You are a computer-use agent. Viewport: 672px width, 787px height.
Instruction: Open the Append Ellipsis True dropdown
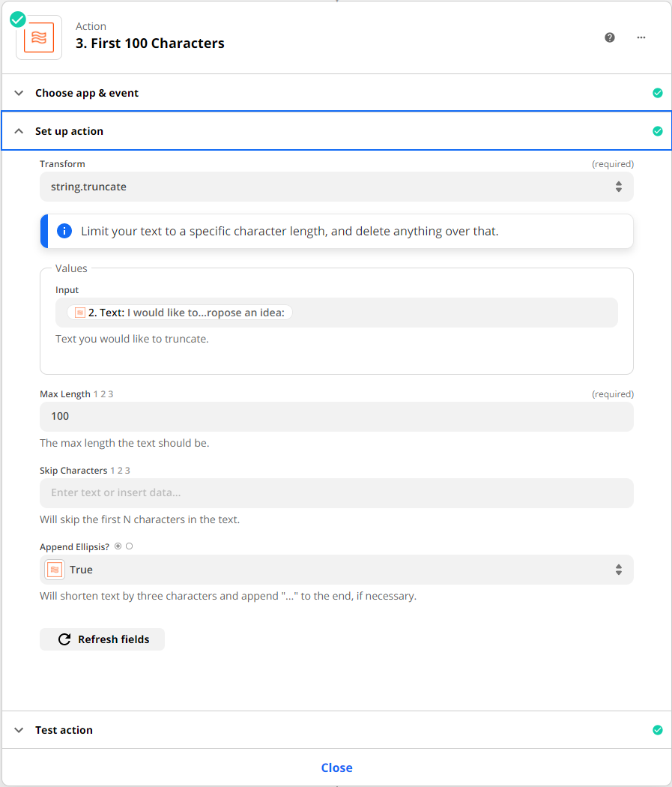[x=336, y=570]
